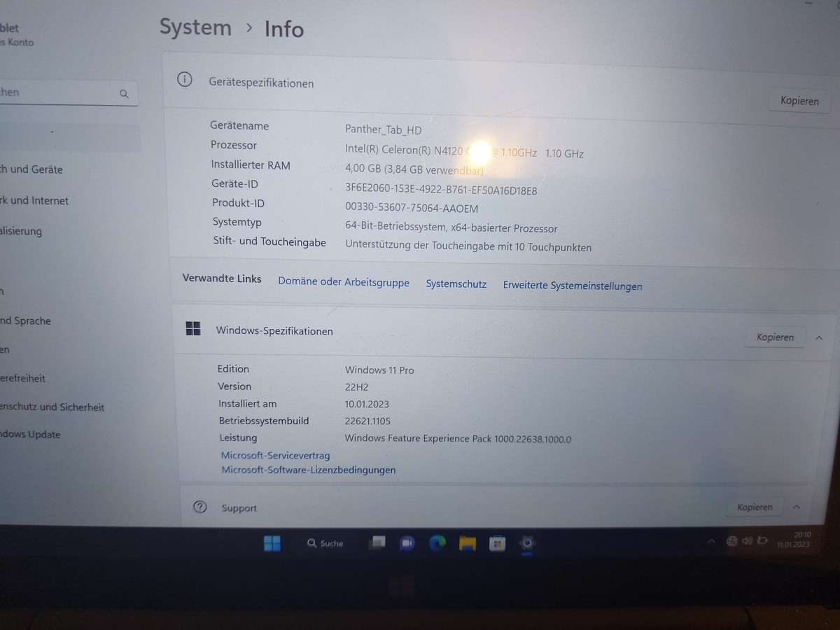
Task: Open battery status tray icon
Action: tap(762, 540)
